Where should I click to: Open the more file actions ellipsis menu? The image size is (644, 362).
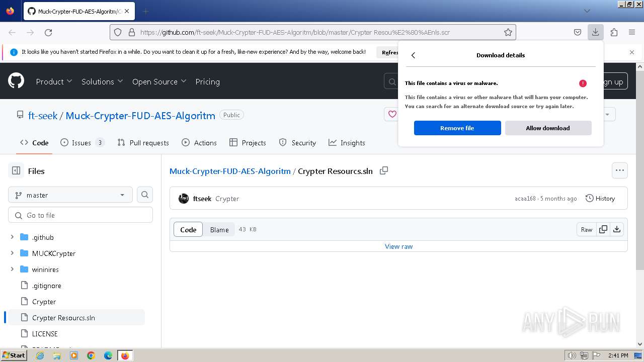click(x=620, y=170)
